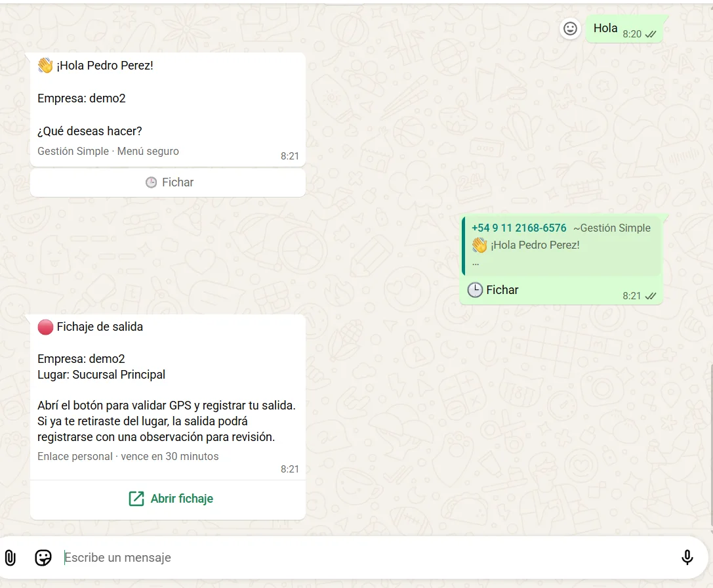Click the sent Hola message text
Image resolution: width=713 pixels, height=588 pixels.
point(605,28)
